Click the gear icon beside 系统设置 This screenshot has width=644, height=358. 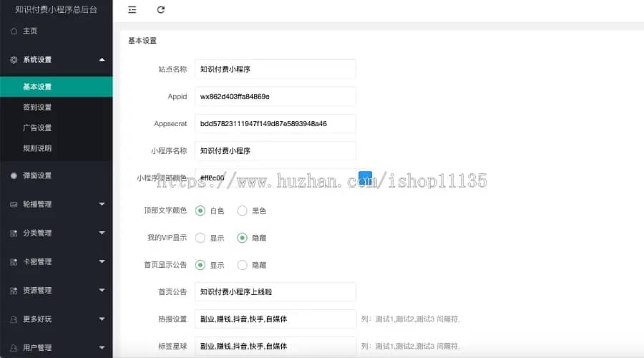pos(14,59)
